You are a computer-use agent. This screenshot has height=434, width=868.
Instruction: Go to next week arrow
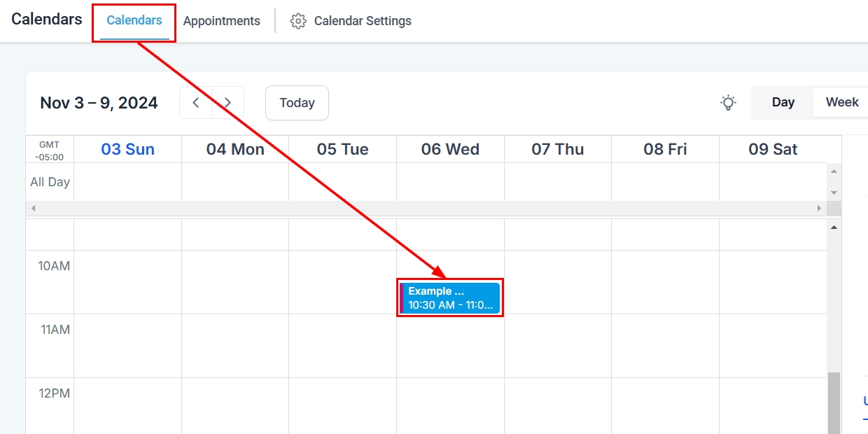click(227, 103)
